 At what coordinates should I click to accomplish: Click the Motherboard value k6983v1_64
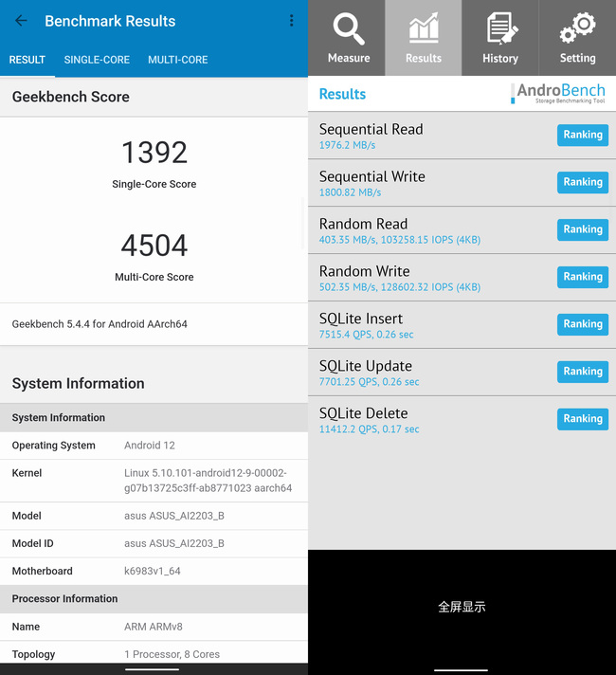152,571
